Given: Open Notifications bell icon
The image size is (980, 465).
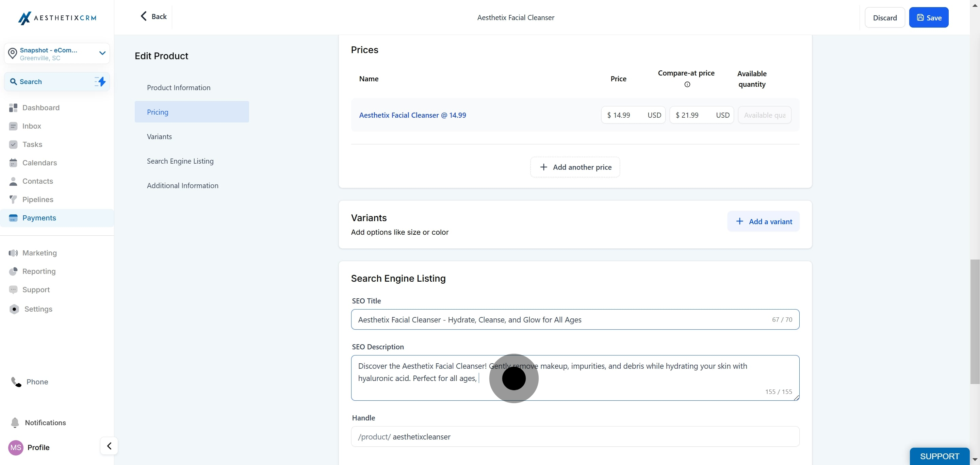Looking at the screenshot, I should pos(15,423).
